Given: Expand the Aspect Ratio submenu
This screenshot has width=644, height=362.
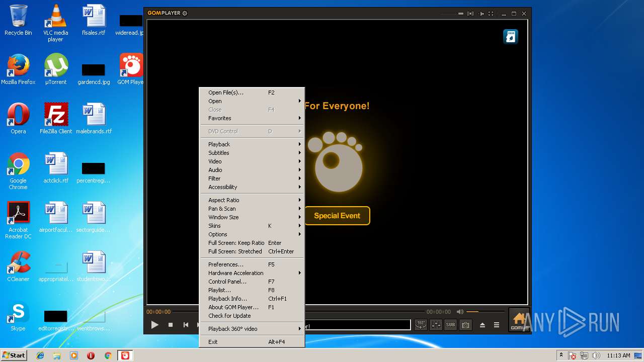Looking at the screenshot, I should [x=252, y=200].
